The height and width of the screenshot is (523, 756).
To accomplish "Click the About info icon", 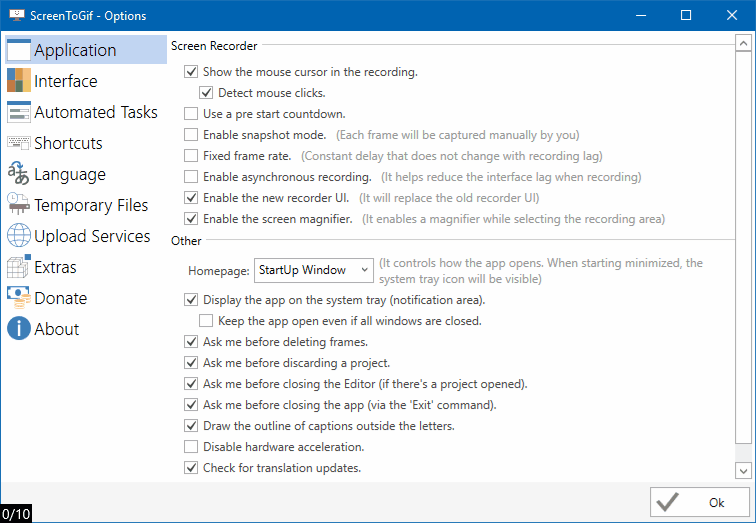I will tap(19, 329).
